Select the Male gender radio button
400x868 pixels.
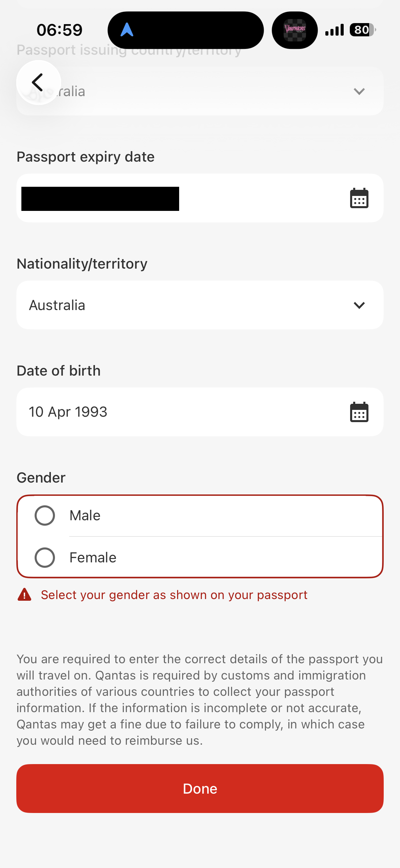[45, 516]
